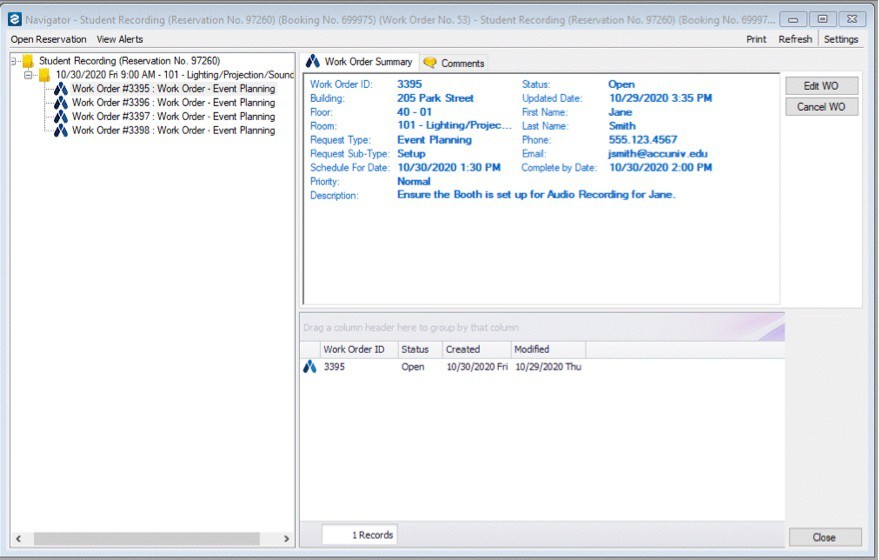
Task: Select the Work Order Summary tab
Action: 360,62
